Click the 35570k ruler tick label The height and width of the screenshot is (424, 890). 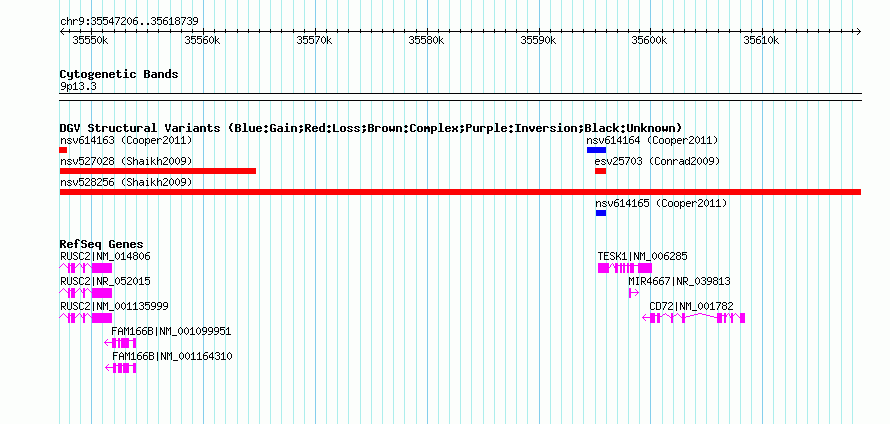pos(314,40)
